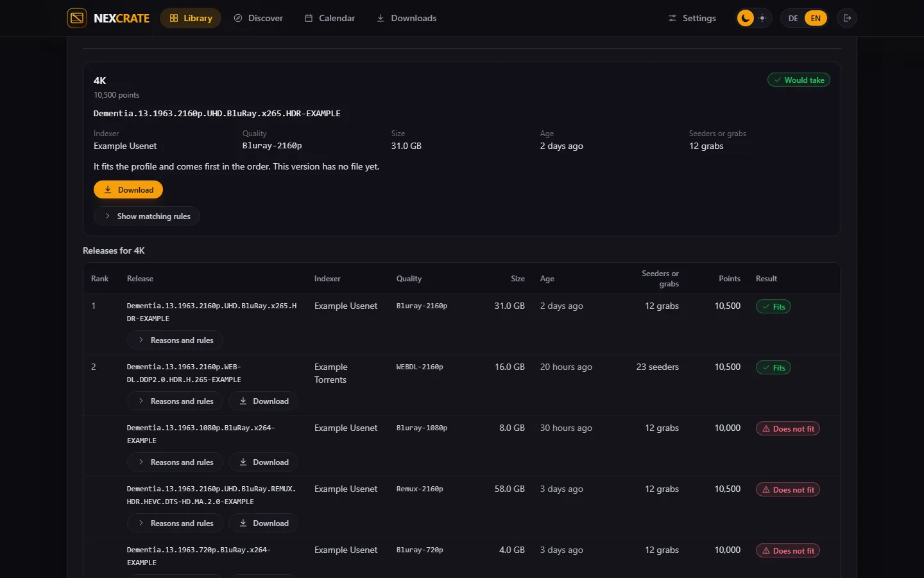Viewport: 924px width, 578px height.
Task: Click Does not fit badge for 8.0 GB release
Action: [788, 429]
